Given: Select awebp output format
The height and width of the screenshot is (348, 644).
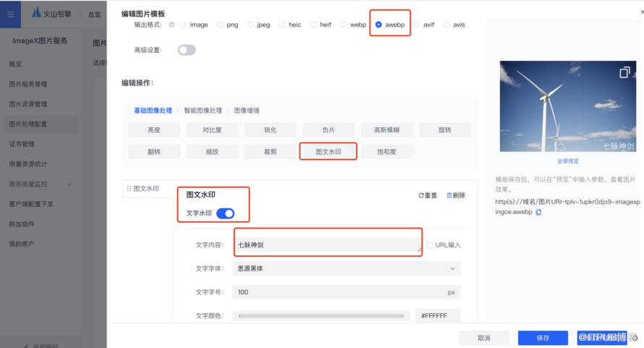Looking at the screenshot, I should coord(378,25).
